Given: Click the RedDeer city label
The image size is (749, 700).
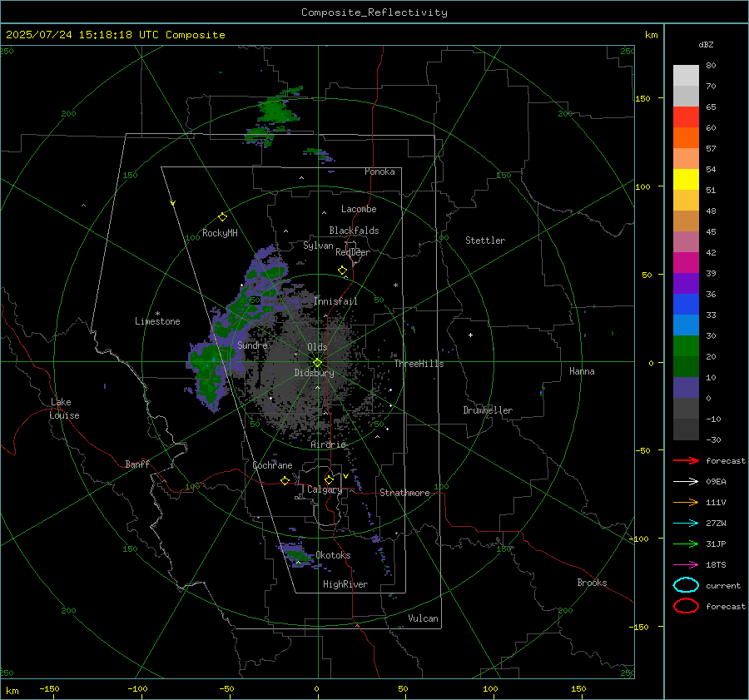Looking at the screenshot, I should pos(353,252).
